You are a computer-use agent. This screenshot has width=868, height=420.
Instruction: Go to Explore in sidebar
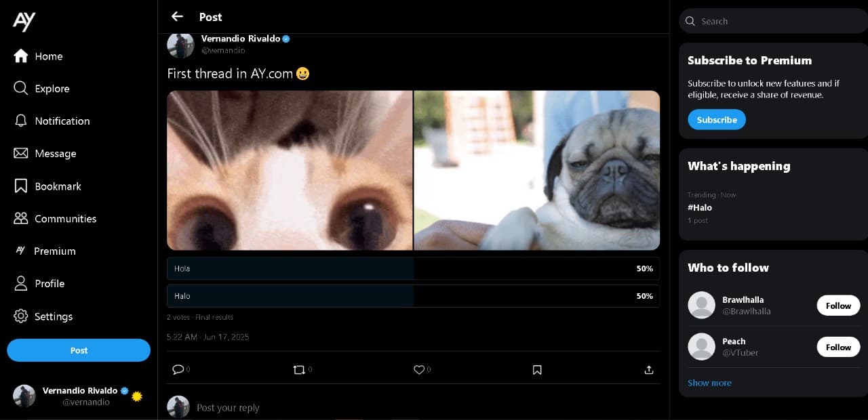[52, 89]
